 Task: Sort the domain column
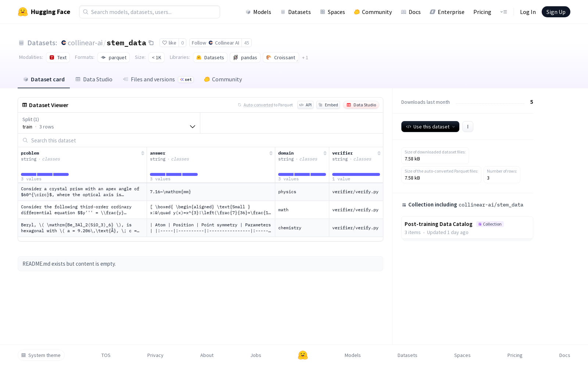coord(325,153)
